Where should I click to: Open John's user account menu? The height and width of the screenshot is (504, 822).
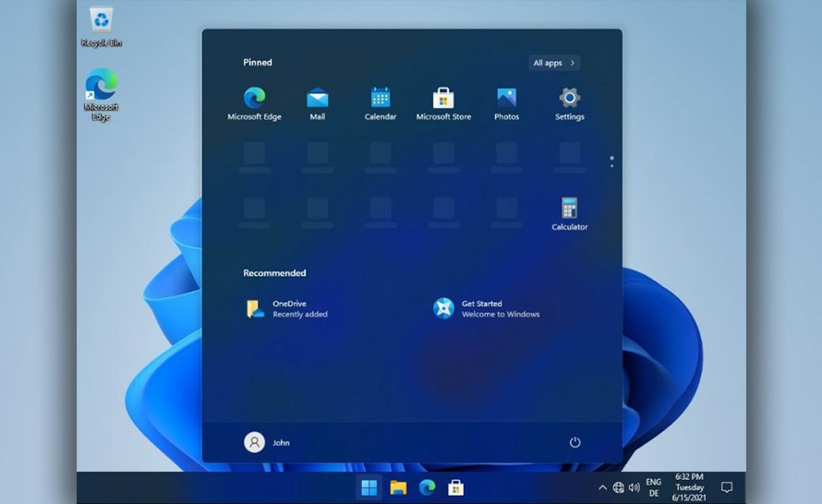pos(267,442)
